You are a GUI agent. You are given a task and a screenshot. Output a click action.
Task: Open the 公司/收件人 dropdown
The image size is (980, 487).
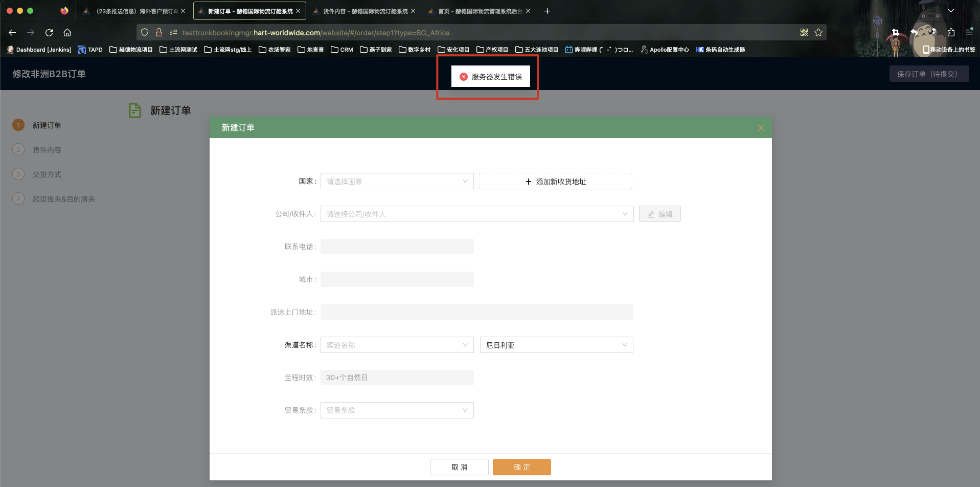click(x=476, y=214)
